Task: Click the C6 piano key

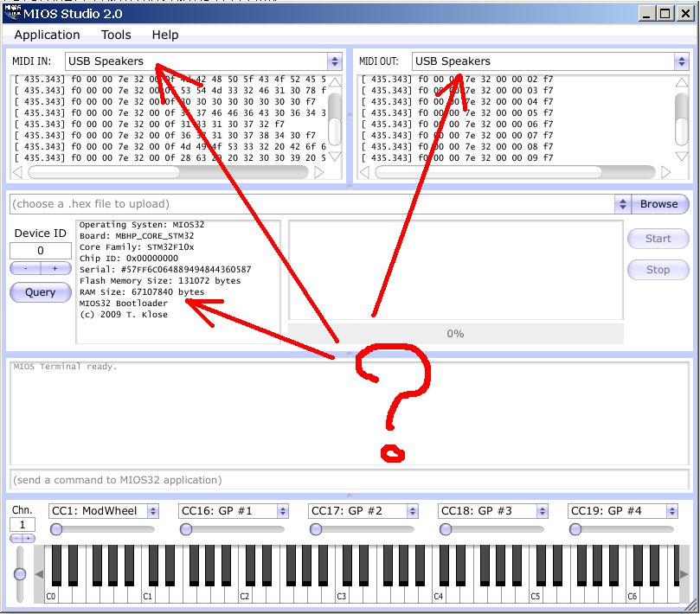Action: (x=632, y=596)
